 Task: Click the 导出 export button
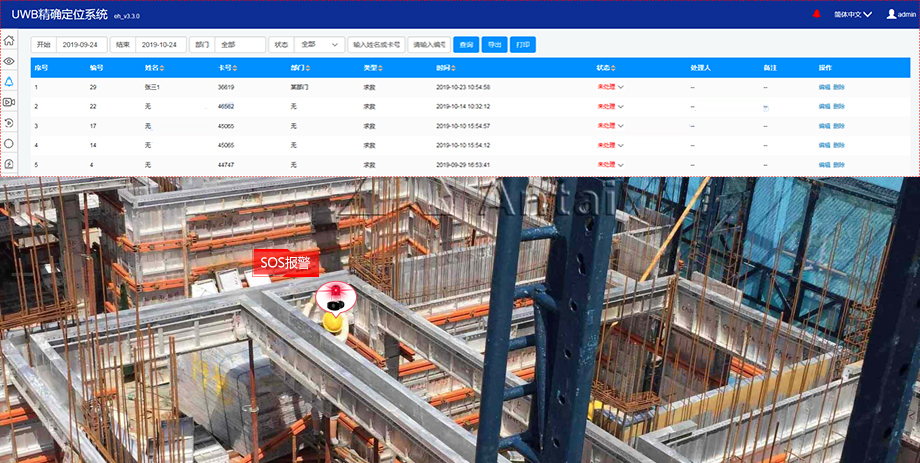[494, 45]
